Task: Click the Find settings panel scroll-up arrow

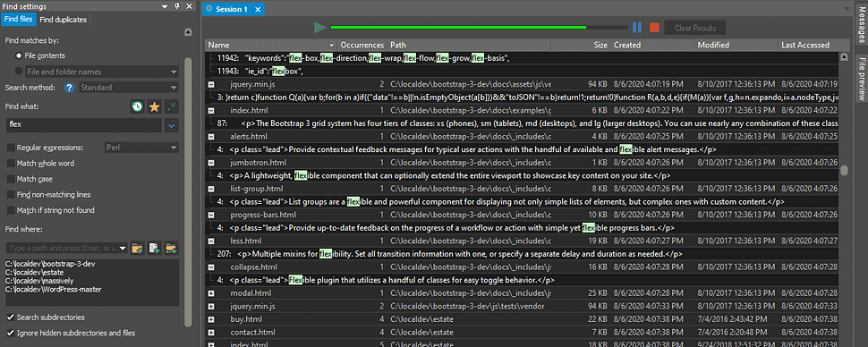Action: (188, 32)
